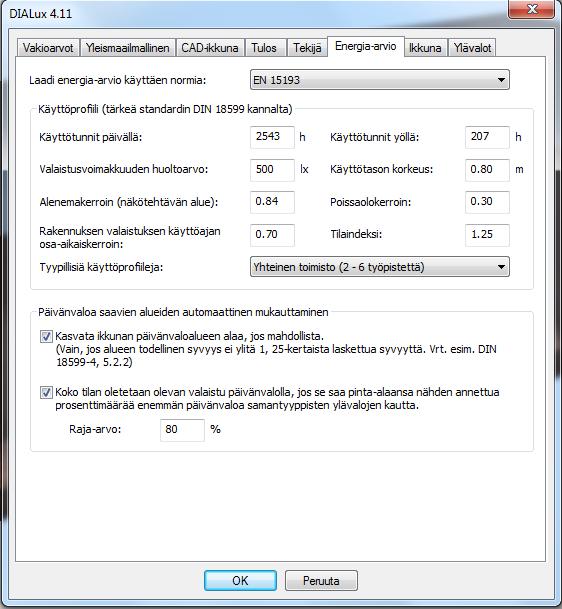This screenshot has width=562, height=609.
Task: Go to the Tulos tab
Action: pyautogui.click(x=264, y=48)
